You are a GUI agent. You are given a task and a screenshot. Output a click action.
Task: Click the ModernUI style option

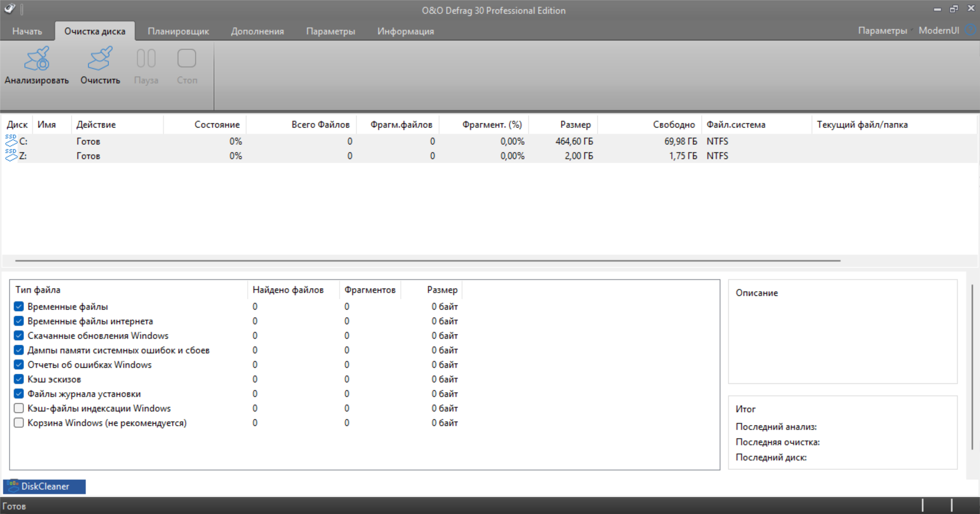pos(939,31)
